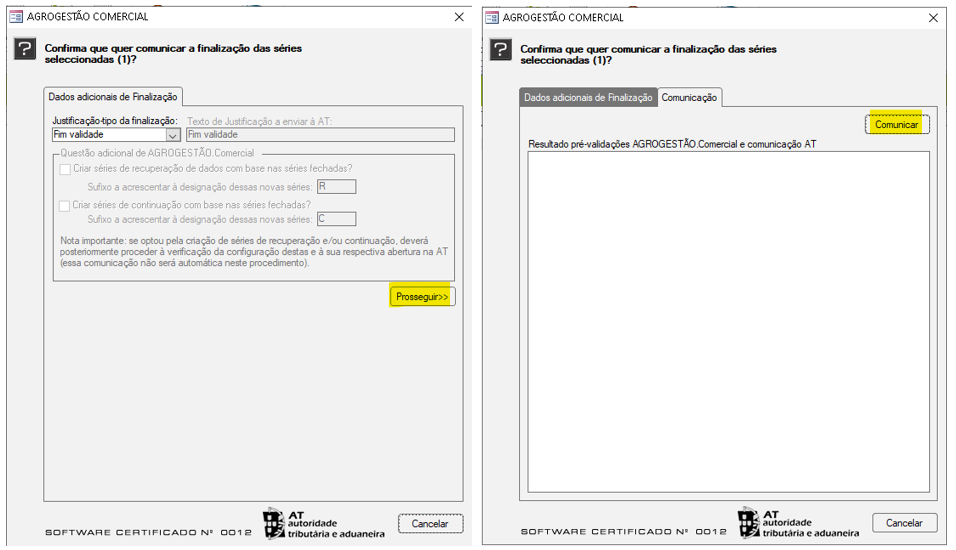
Task: Click the right dialog title bar app icon
Action: [492, 18]
